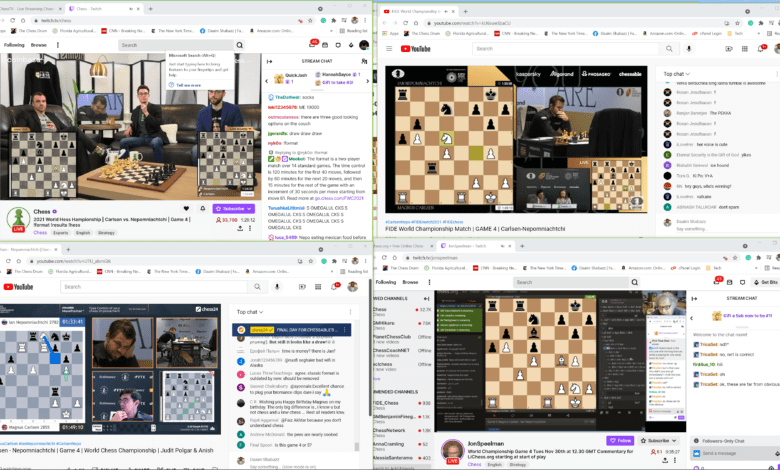The width and height of the screenshot is (780, 470).
Task: Open the Subscribe dropdown on JonSpeelman channel
Action: pyautogui.click(x=659, y=441)
